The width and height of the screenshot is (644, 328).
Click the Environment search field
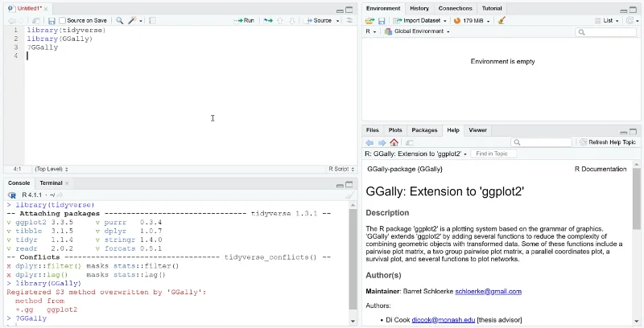tap(606, 32)
